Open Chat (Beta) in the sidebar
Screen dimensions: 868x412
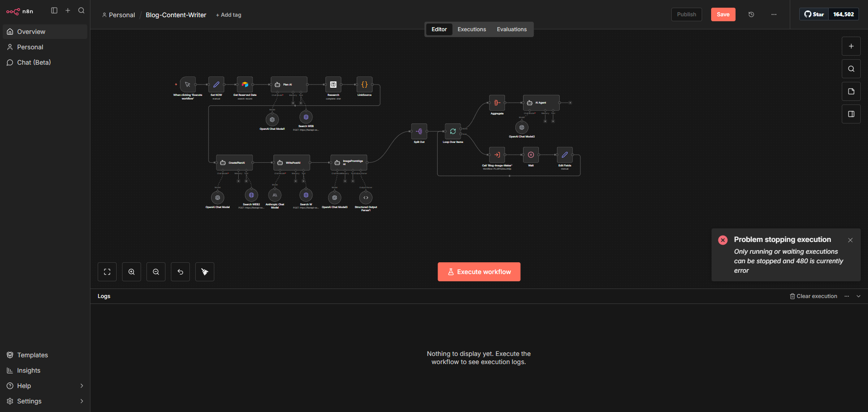45,62
